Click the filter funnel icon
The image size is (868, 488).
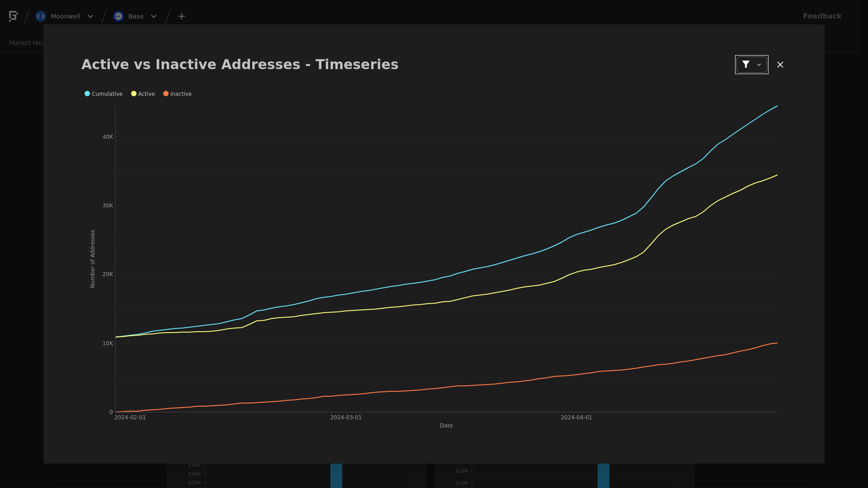coord(746,65)
